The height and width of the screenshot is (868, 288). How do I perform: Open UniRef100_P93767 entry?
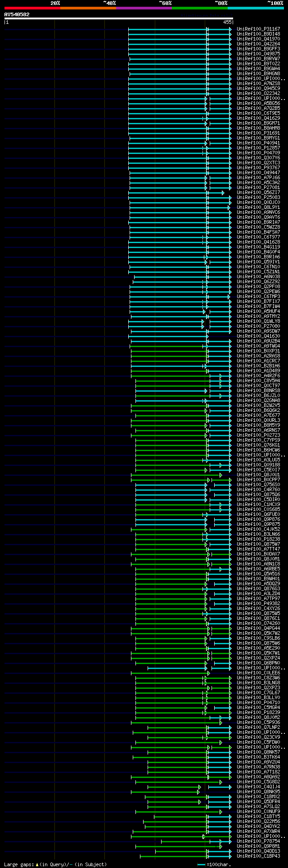[x=258, y=167]
